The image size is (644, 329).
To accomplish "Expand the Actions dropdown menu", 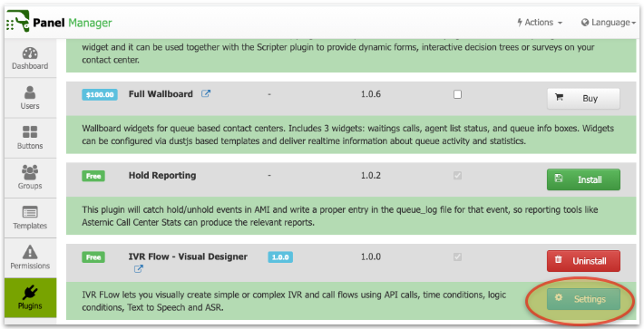I will (x=540, y=23).
